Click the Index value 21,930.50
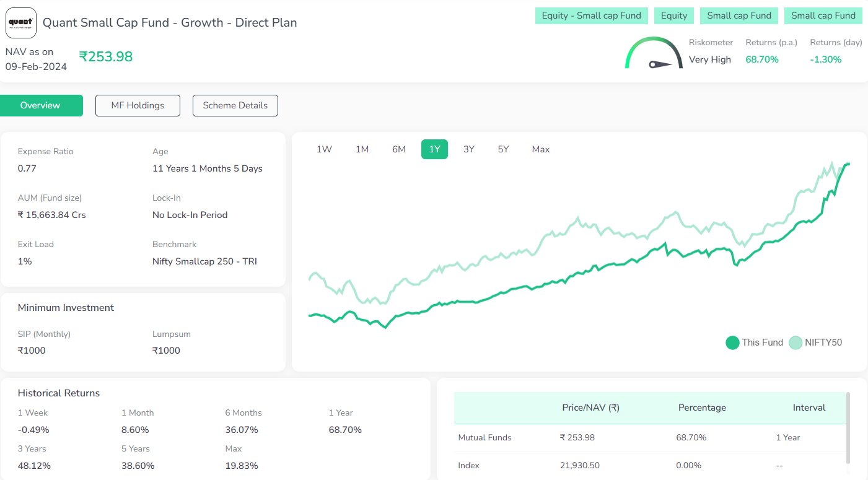The height and width of the screenshot is (480, 868). point(581,465)
